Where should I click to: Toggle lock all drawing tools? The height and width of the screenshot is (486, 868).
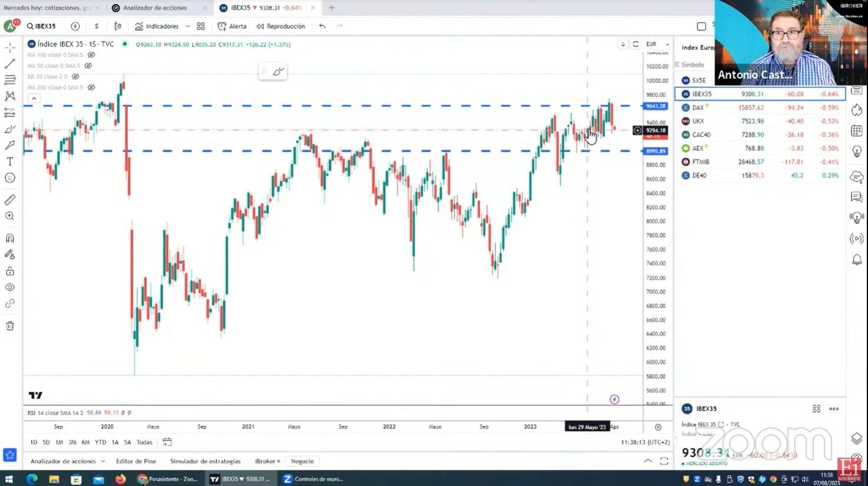tap(10, 271)
